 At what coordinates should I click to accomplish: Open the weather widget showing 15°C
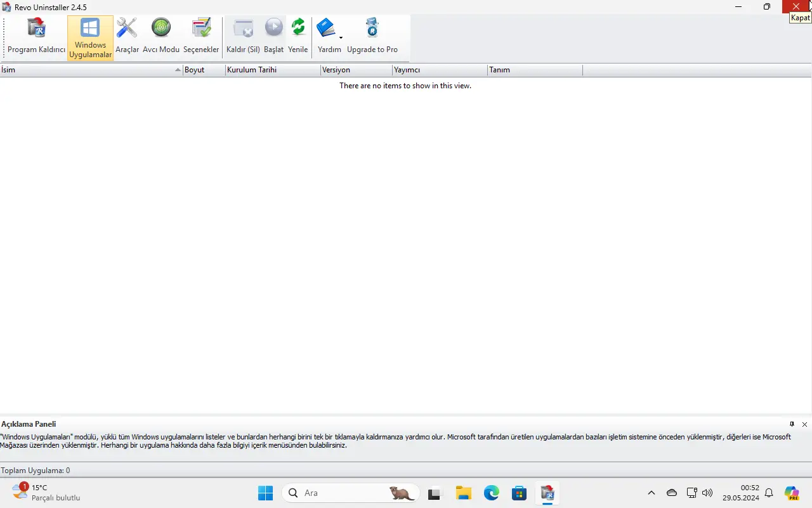[46, 492]
